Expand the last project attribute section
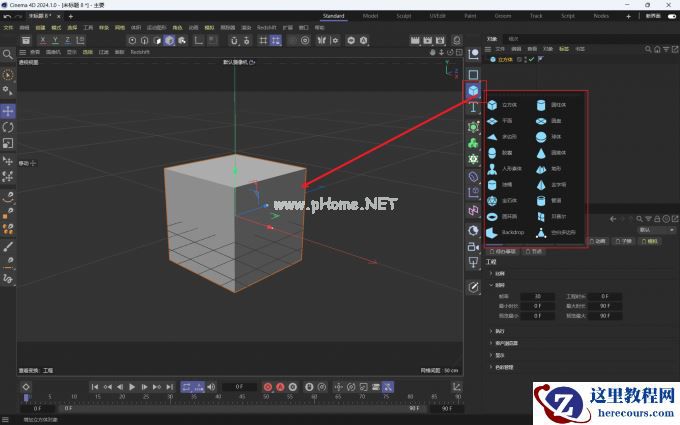This screenshot has height=425, width=680. pos(491,367)
